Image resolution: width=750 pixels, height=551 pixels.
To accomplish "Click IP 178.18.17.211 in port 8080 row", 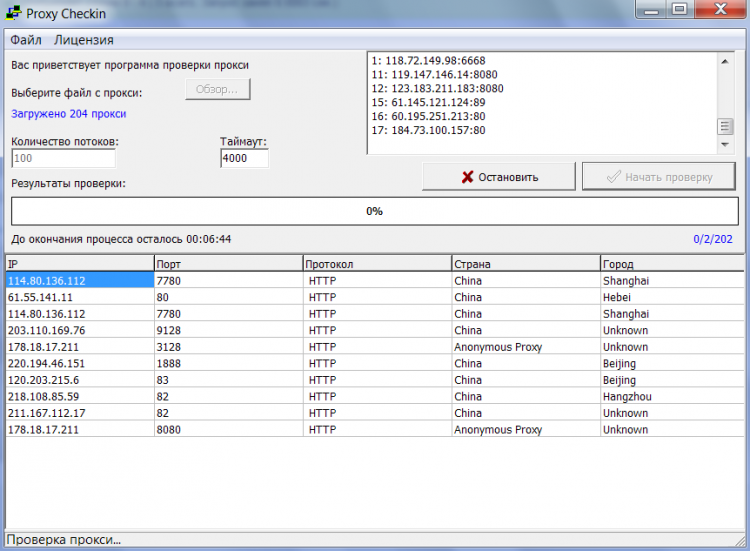I will (x=43, y=430).
